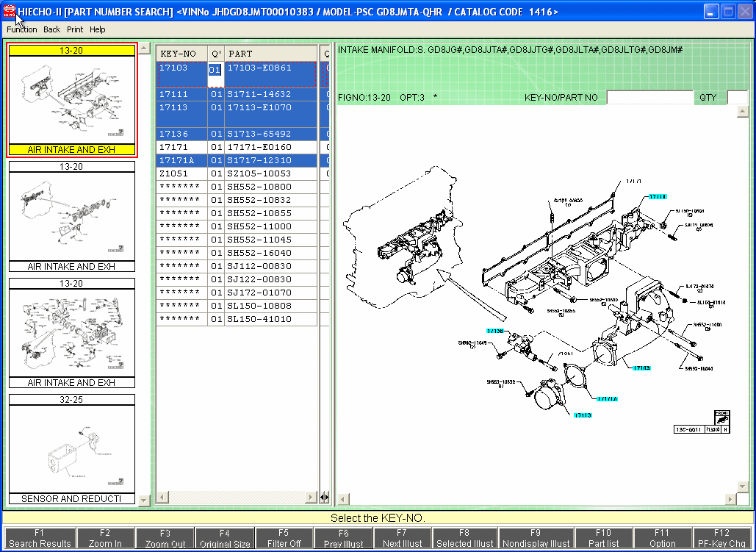756x552 pixels.
Task: Click F11 Option button
Action: coord(662,538)
